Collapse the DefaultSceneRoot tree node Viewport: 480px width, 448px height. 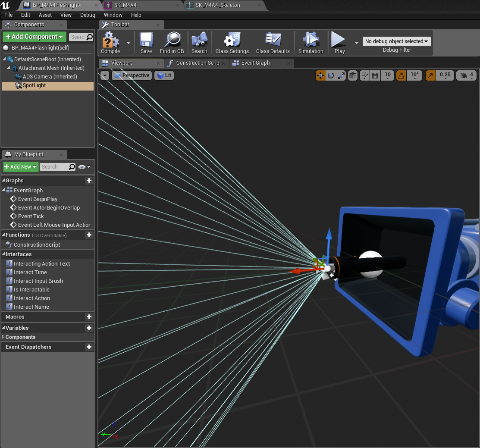click(x=5, y=60)
